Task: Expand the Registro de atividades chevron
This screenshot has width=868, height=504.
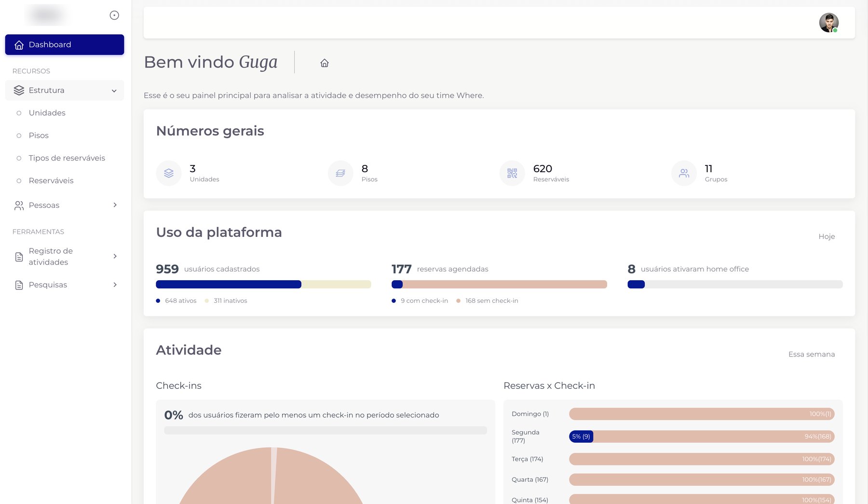Action: tap(115, 256)
